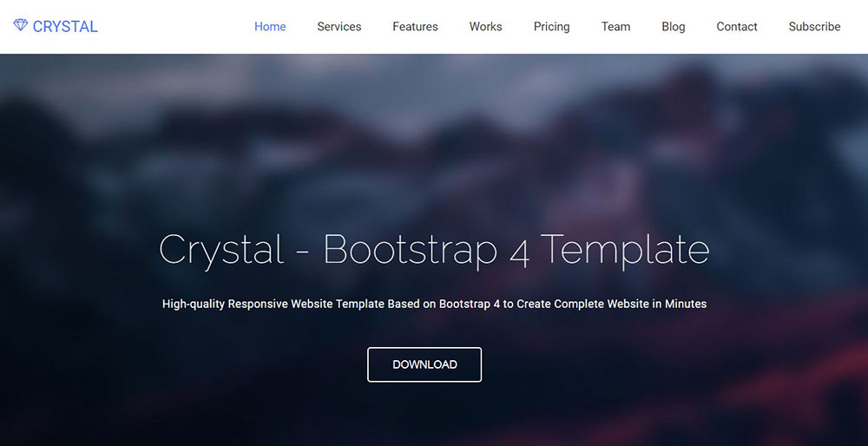Click the diamond logo icon
868x446 pixels.
[x=21, y=26]
